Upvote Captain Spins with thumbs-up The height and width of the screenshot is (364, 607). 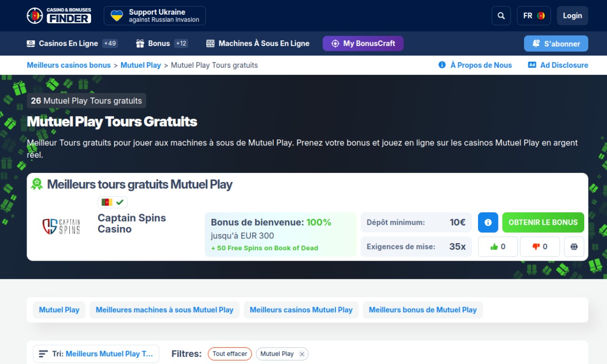[x=497, y=247]
